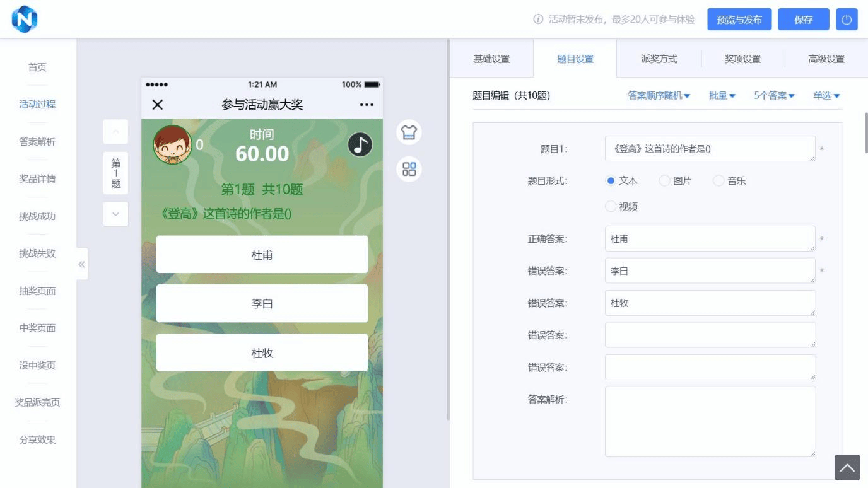Screen dimensions: 868x488
Task: Click the back-to-top arrow at bottom right
Action: click(x=847, y=467)
